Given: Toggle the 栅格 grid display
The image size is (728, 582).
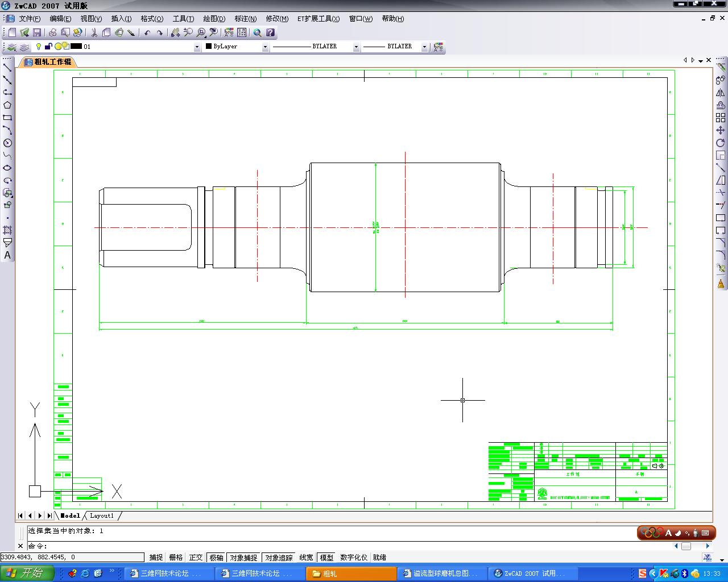Looking at the screenshot, I should 176,558.
